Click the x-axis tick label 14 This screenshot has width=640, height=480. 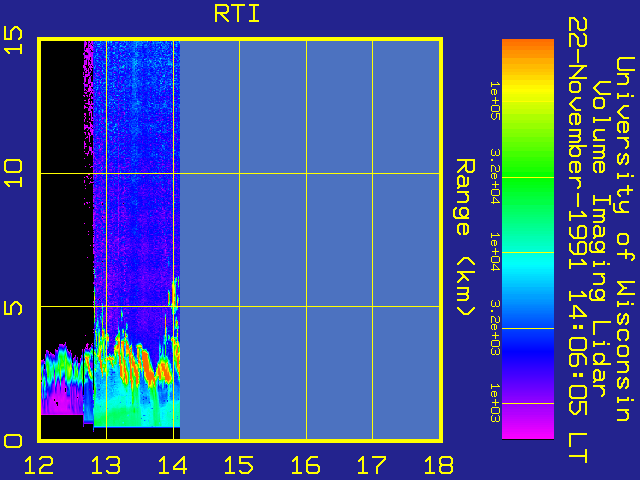coord(173,465)
